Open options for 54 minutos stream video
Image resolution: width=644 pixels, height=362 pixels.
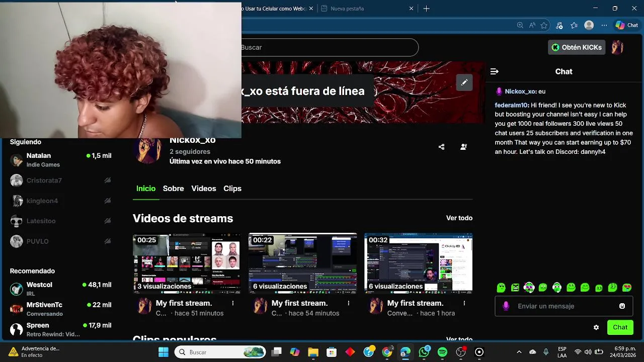click(x=349, y=303)
